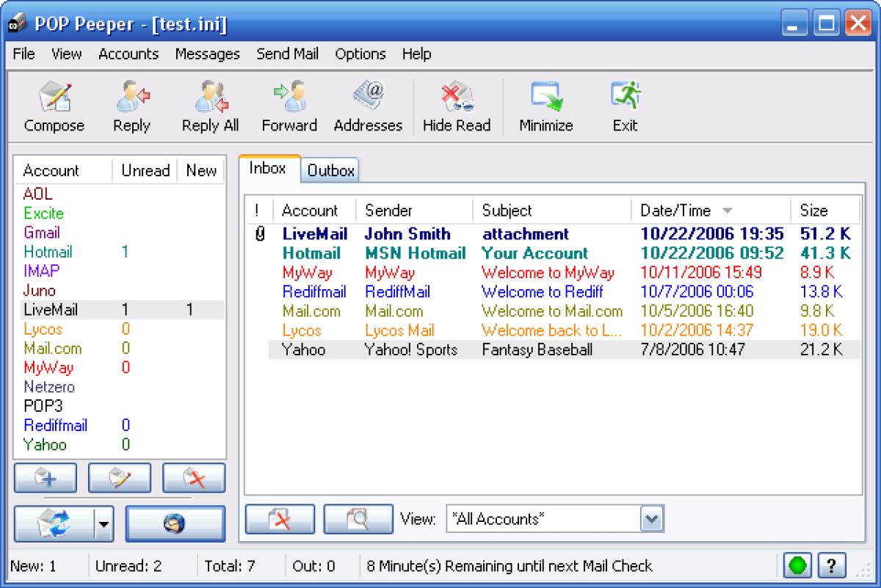
Task: Open the Accounts menu
Action: click(x=128, y=54)
